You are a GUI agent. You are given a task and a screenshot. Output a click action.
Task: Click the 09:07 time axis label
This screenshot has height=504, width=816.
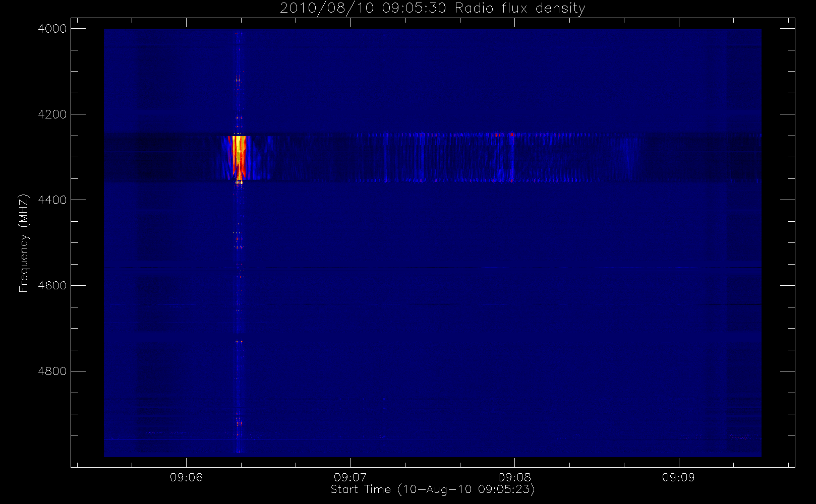tap(350, 477)
